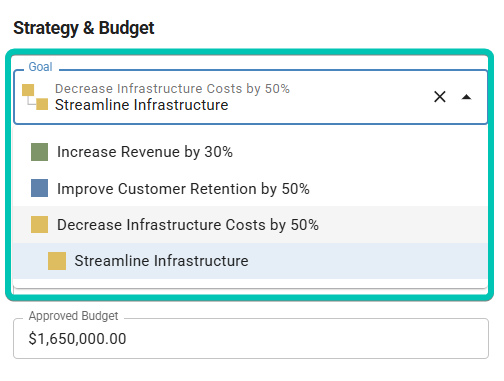Pick Decrease Infrastructure Costs by 50% option
Viewport: 504px width, 381px height.
250,224
